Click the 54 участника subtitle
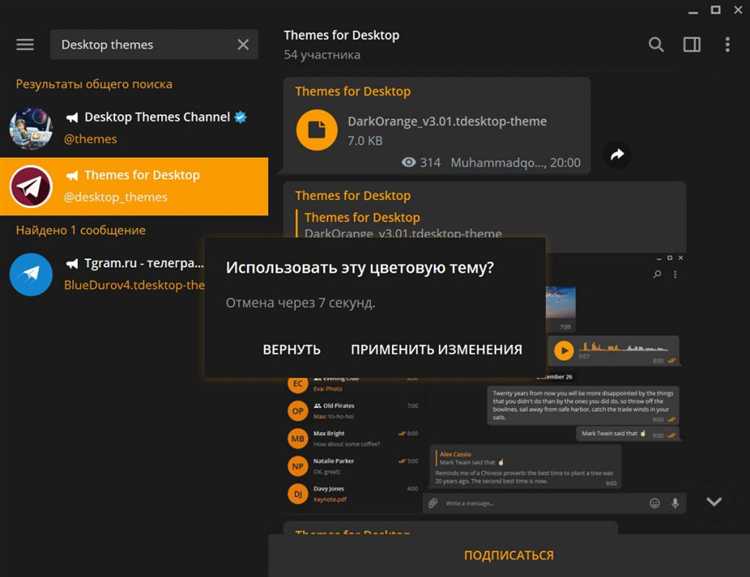This screenshot has height=577, width=750. click(x=322, y=55)
